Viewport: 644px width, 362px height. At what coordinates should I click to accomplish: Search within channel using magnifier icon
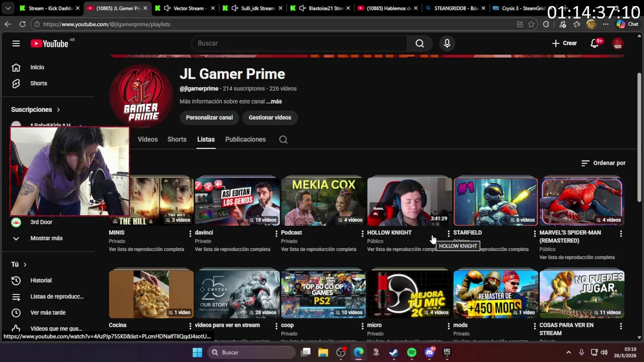pos(283,140)
